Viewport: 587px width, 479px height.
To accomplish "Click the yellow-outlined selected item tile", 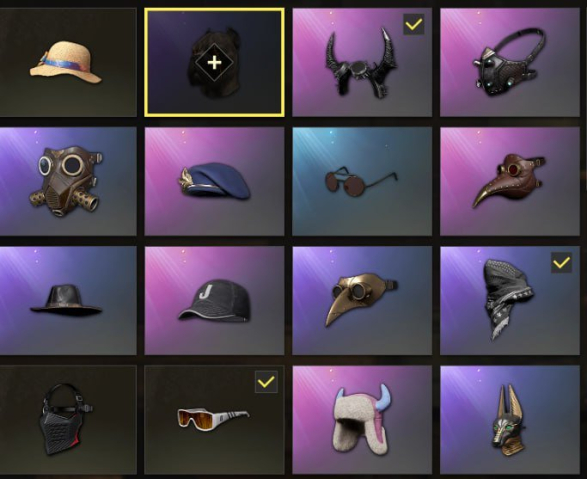I will pyautogui.click(x=214, y=62).
